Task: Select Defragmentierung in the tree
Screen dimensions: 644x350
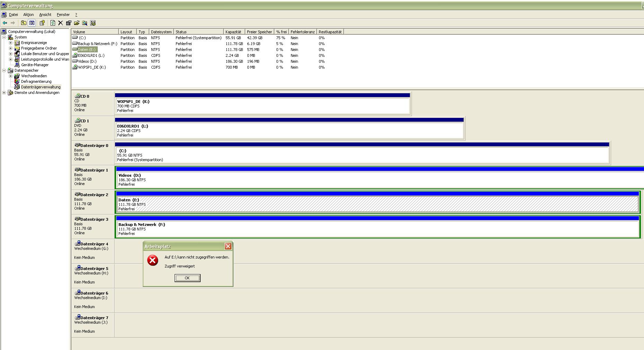Action: (36, 81)
